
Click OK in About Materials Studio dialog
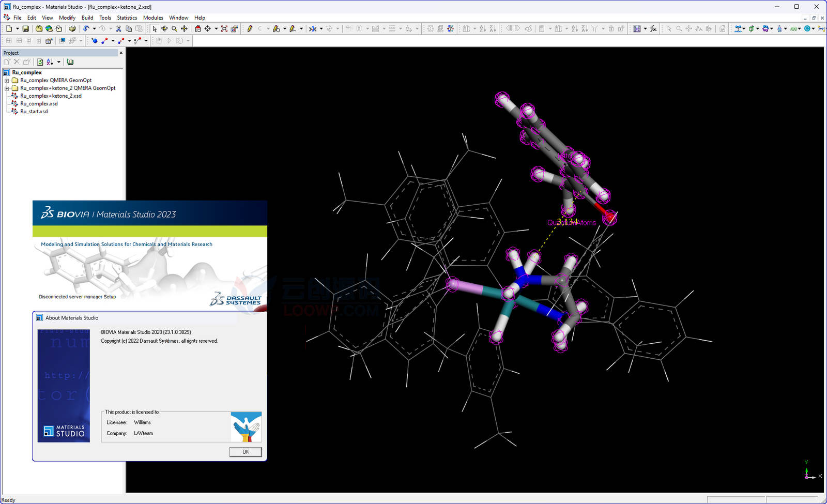point(246,452)
